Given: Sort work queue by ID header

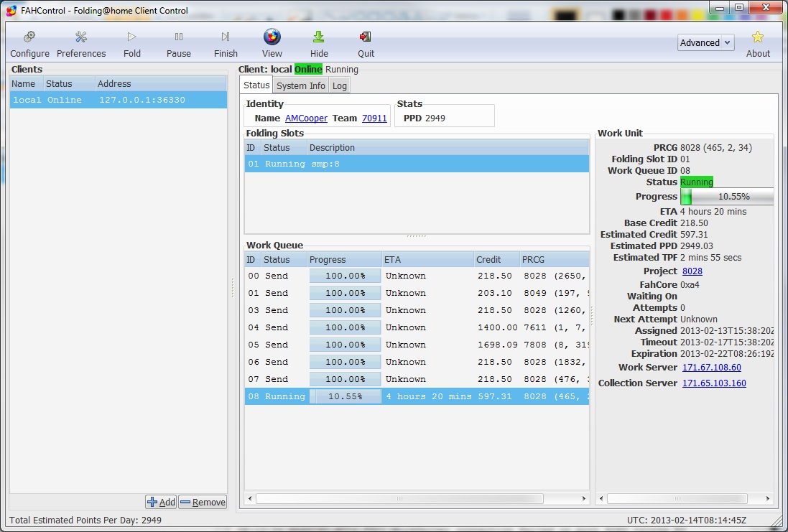Looking at the screenshot, I should tap(253, 260).
